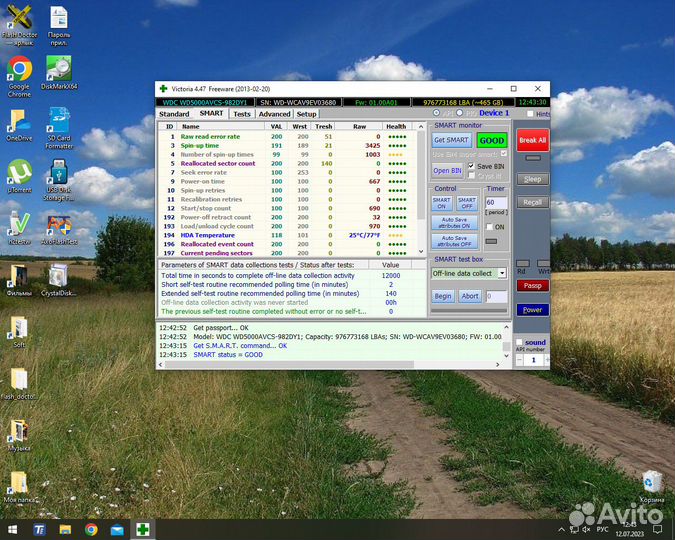
Task: Show hidden system tray icons
Action: pos(561,529)
